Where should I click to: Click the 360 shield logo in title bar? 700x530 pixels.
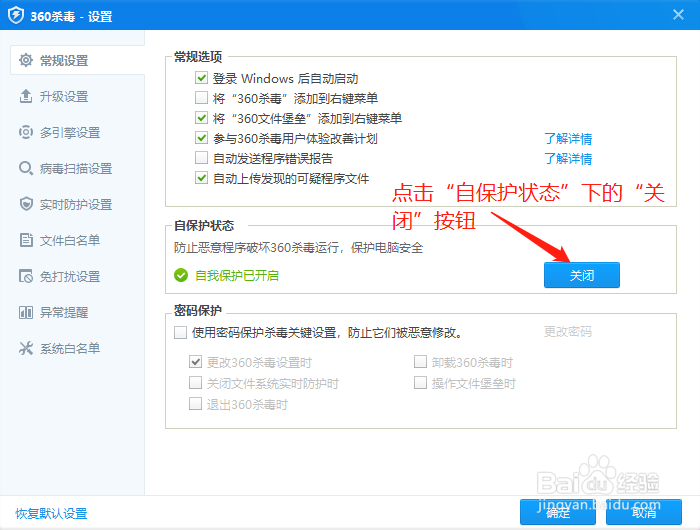[x=16, y=16]
